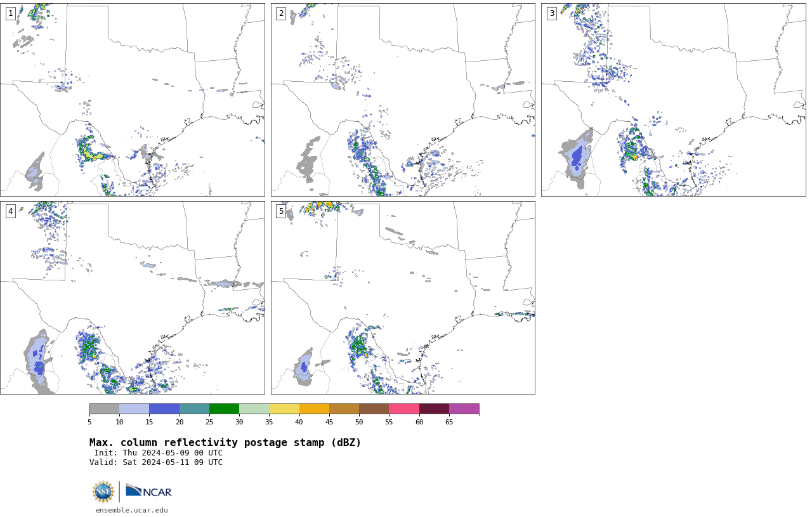Click the ensemble.ucar.edu text
Screen dimensions: 812x517
pos(132,510)
